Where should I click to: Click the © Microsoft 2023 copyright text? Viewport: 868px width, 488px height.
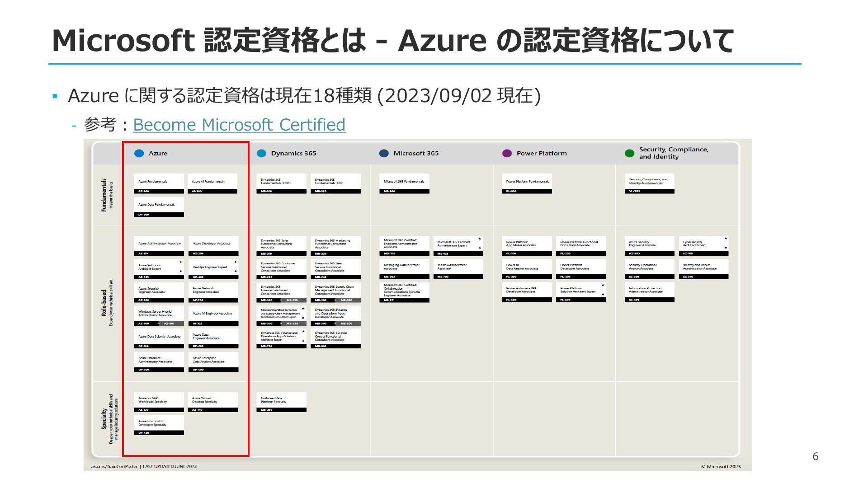click(721, 467)
